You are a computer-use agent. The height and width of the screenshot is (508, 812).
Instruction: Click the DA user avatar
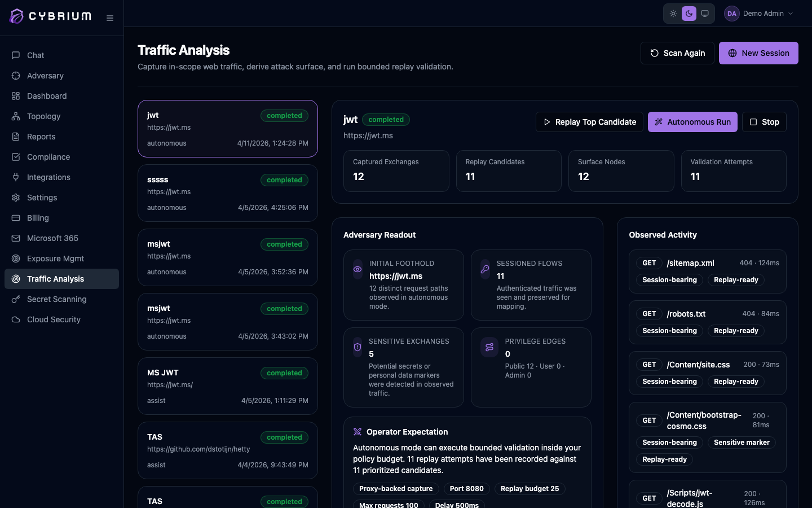pyautogui.click(x=732, y=14)
